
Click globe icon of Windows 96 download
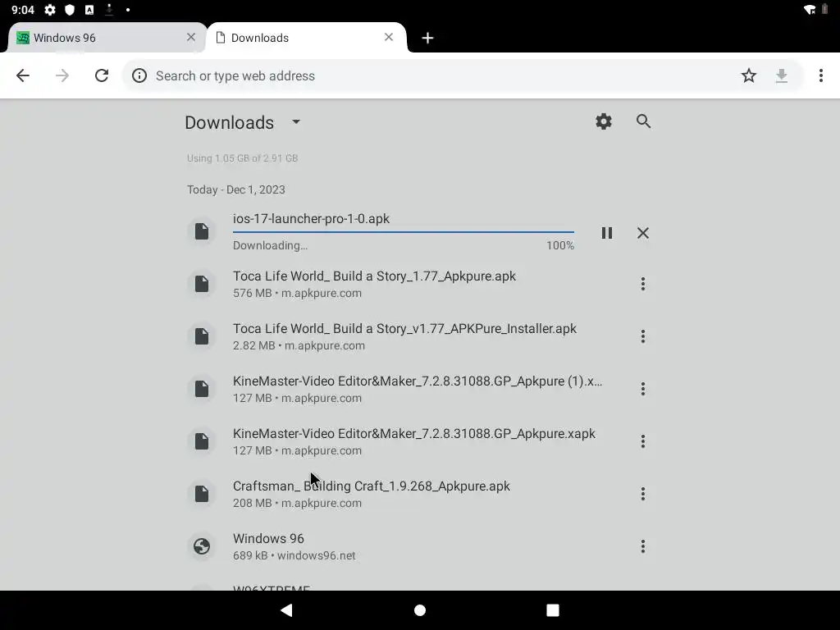(x=202, y=546)
